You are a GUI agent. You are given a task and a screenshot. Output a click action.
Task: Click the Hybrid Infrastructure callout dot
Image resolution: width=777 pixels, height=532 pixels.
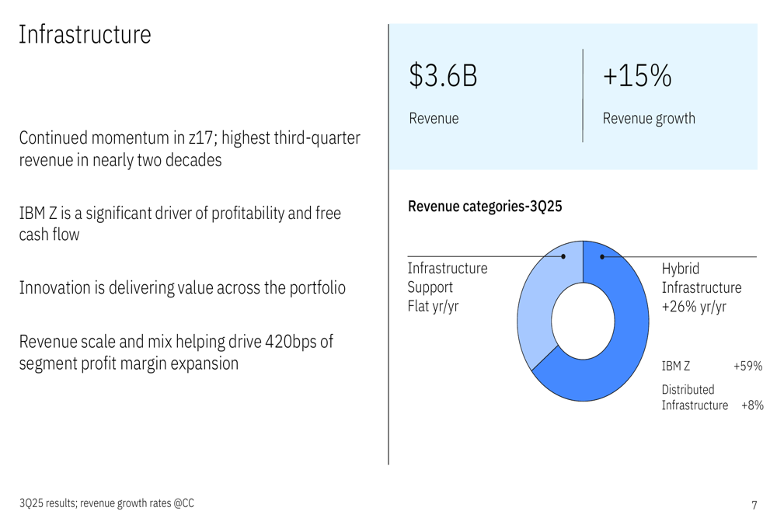[602, 256]
